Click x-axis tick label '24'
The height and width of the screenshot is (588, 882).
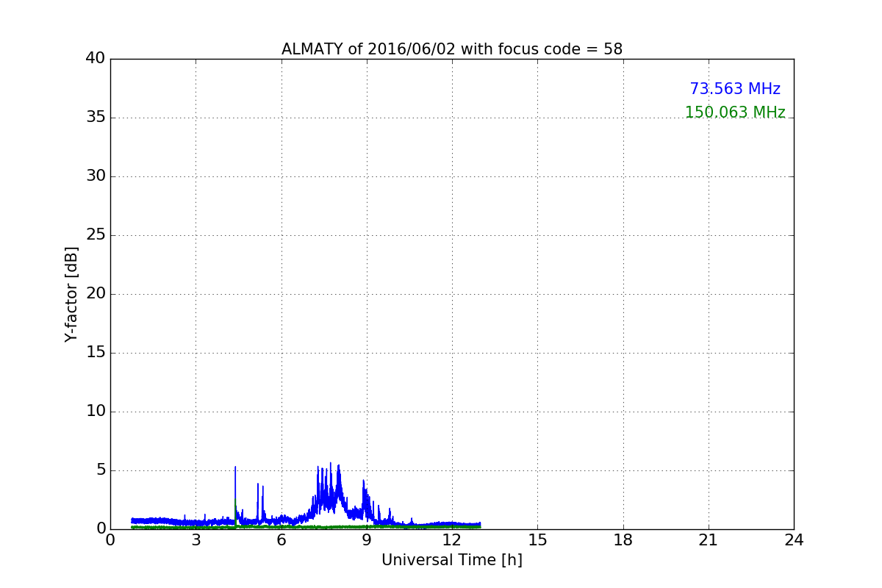click(794, 540)
